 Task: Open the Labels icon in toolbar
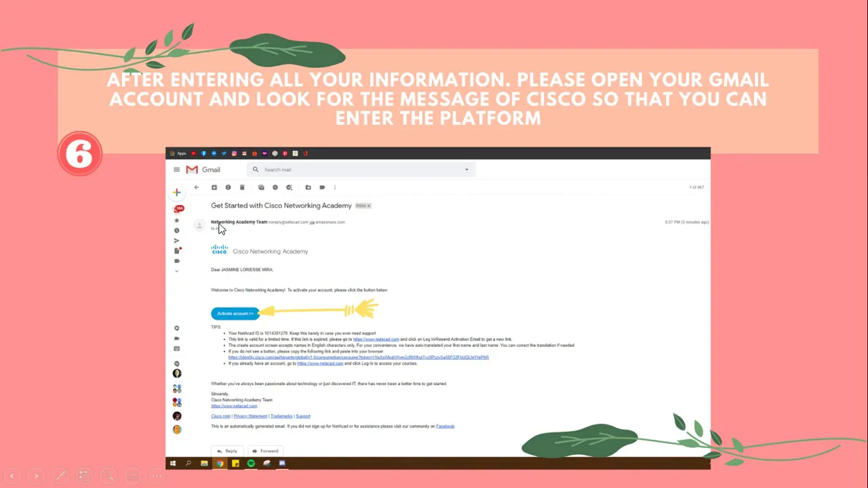point(322,187)
